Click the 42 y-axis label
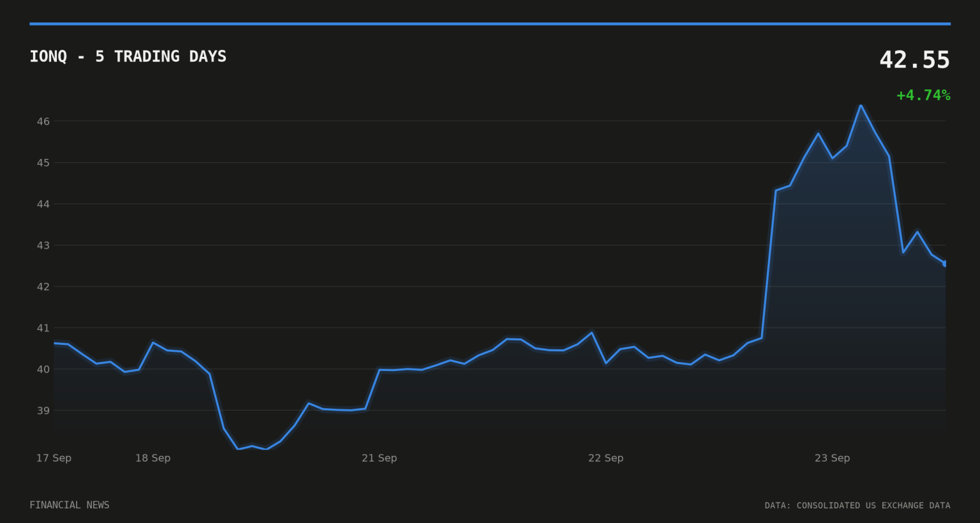 pyautogui.click(x=43, y=287)
